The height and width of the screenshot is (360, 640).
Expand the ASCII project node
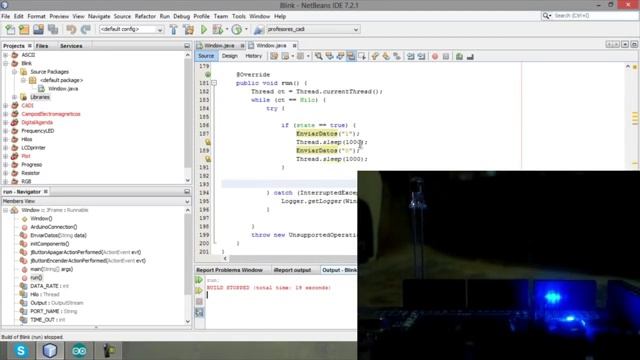pyautogui.click(x=6, y=55)
